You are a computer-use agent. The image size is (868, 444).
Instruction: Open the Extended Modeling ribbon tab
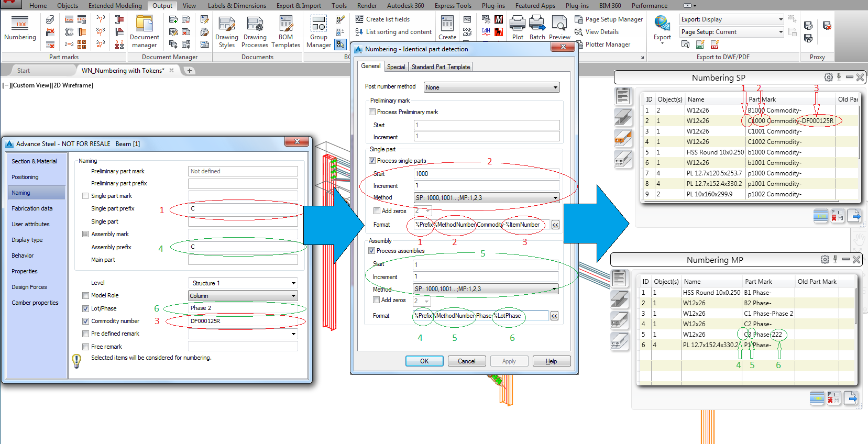[115, 6]
